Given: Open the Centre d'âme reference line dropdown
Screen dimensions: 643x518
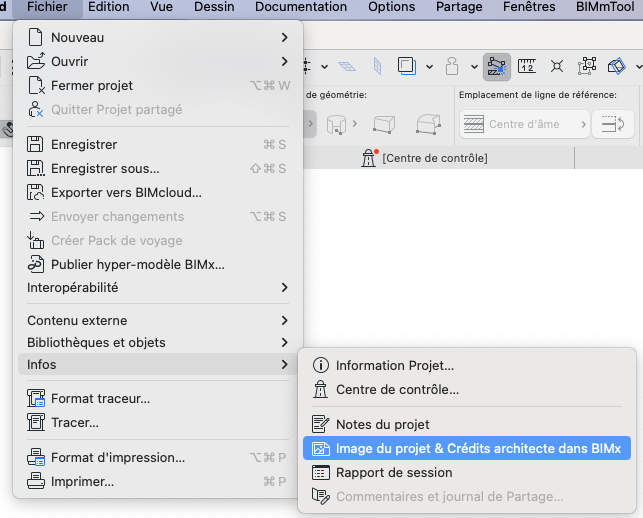Looking at the screenshot, I should pos(524,124).
